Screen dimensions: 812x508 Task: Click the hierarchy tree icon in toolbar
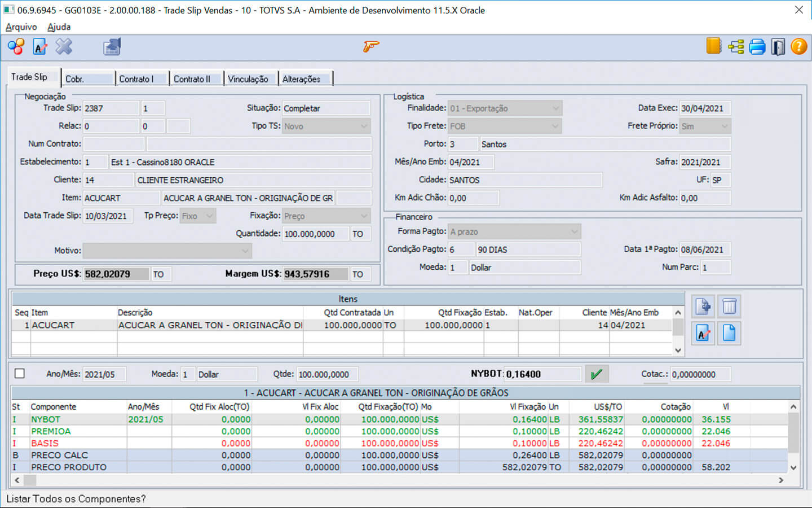click(736, 46)
